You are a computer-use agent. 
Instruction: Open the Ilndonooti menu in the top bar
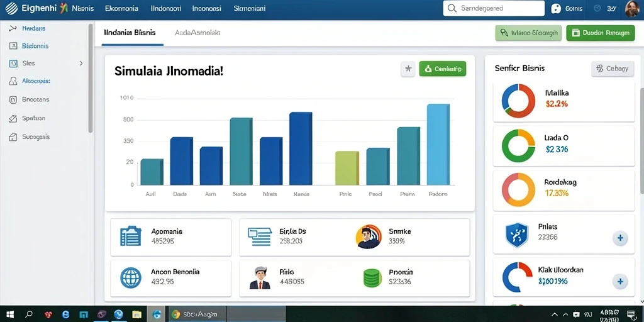click(166, 8)
